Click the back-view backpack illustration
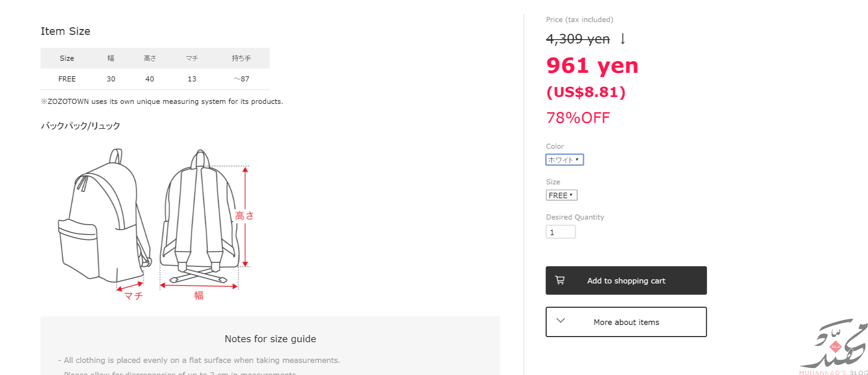This screenshot has height=375, width=868. tap(199, 218)
